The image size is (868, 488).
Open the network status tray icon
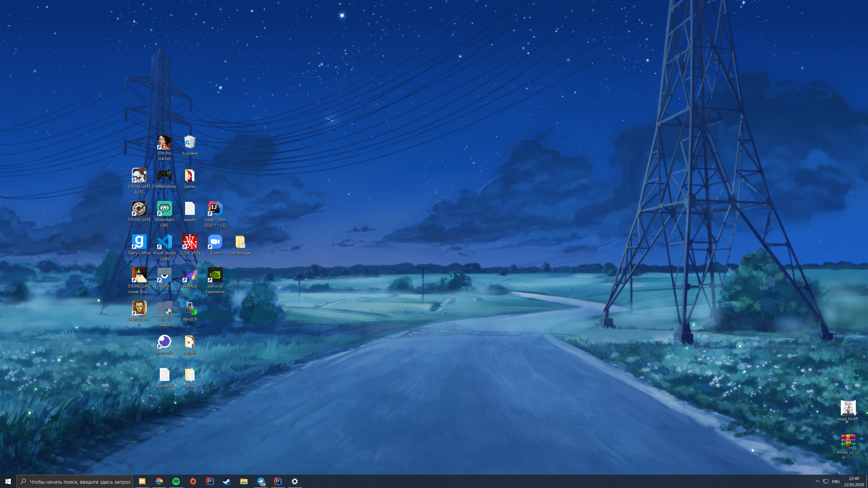(825, 481)
